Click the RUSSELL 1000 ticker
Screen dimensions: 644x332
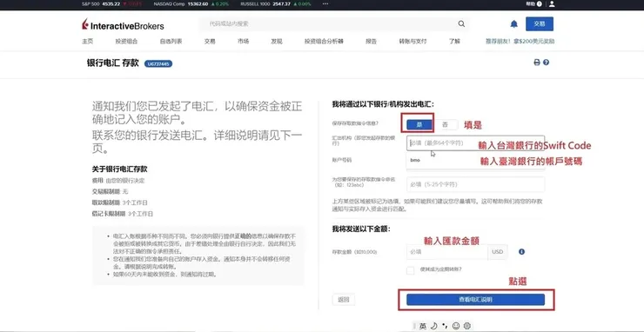tap(276, 3)
